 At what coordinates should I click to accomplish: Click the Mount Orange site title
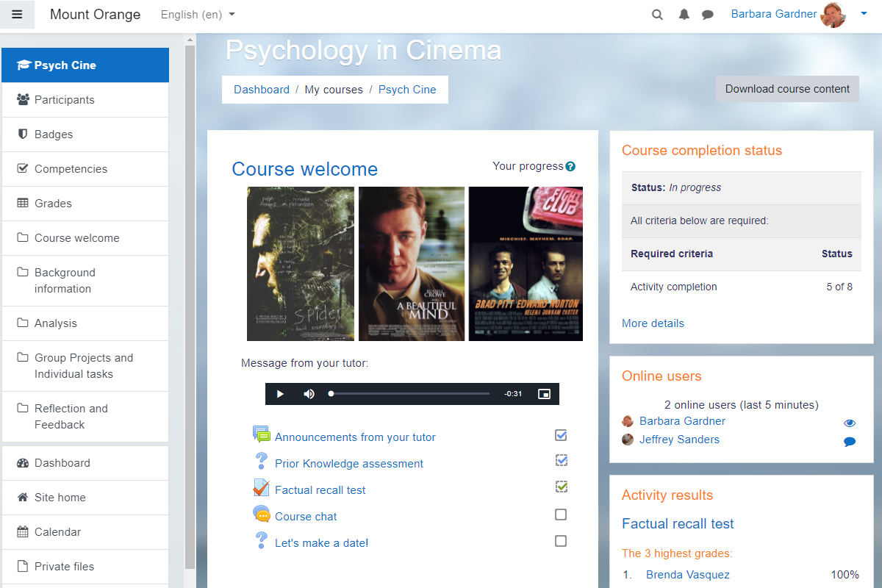[95, 15]
